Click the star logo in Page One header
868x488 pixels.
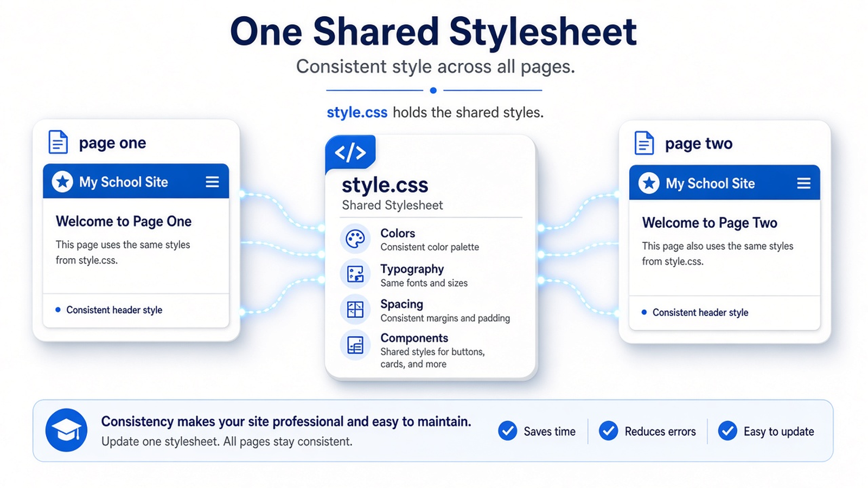pyautogui.click(x=62, y=182)
